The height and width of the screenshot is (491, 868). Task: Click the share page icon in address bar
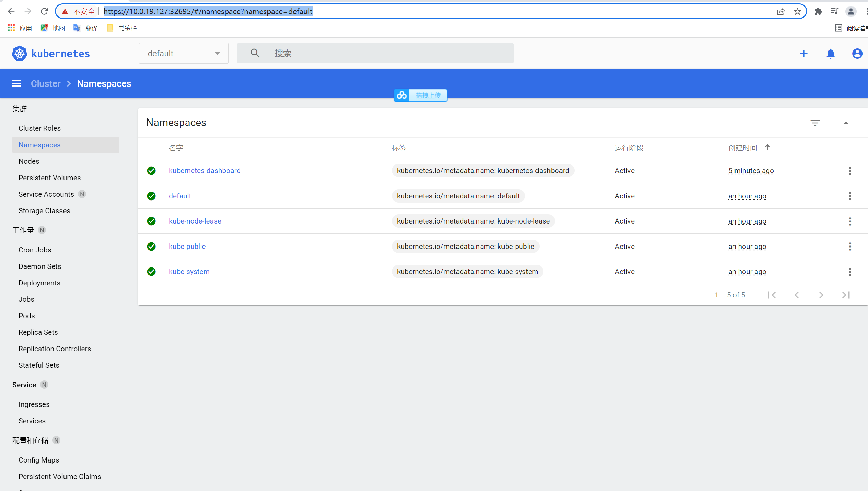pos(781,11)
